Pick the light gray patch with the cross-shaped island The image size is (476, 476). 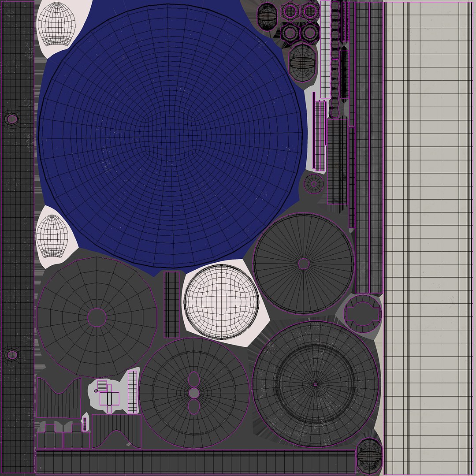114,391
